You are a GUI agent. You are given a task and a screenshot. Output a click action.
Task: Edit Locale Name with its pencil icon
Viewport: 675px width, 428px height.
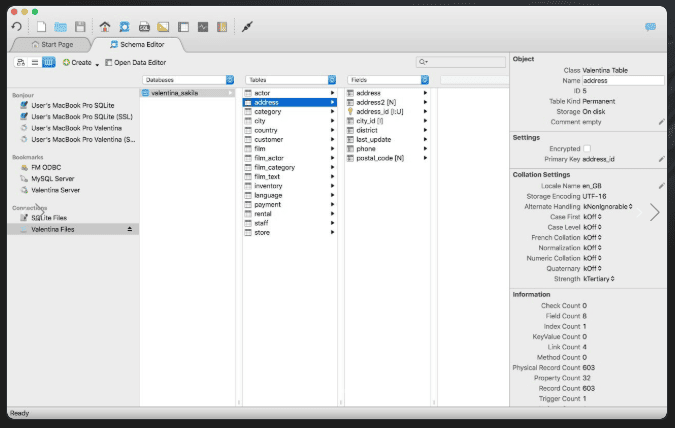coord(662,186)
